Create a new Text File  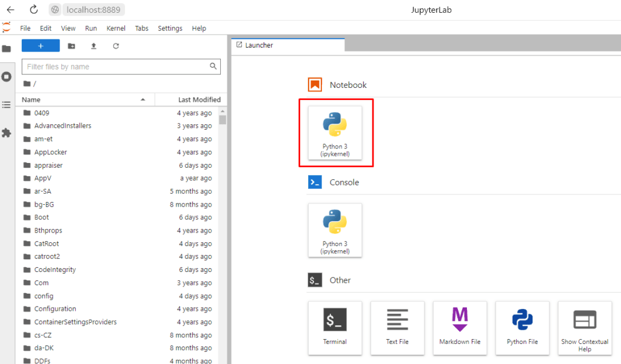click(397, 328)
